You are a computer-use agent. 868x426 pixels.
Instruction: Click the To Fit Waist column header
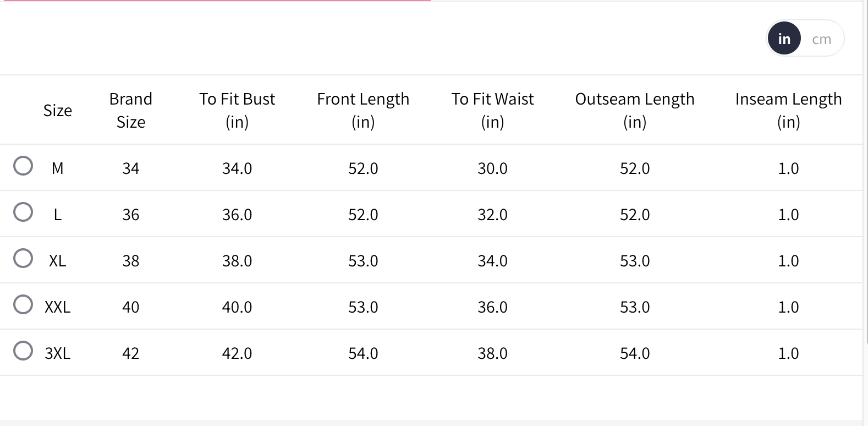[x=492, y=110]
